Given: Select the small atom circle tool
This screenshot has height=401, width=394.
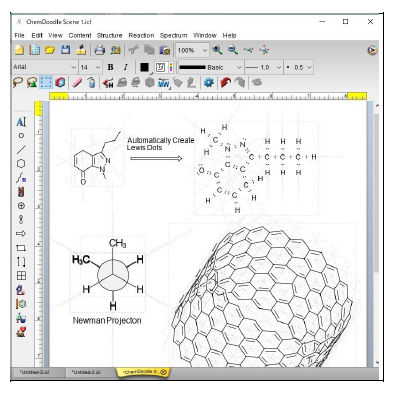Looking at the screenshot, I should point(21,136).
